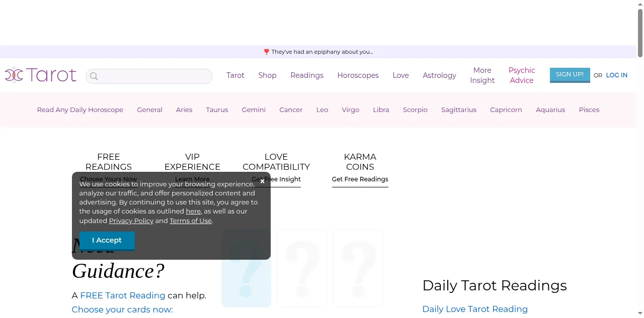Select the Virgo horoscope
The image size is (644, 318).
tap(350, 110)
